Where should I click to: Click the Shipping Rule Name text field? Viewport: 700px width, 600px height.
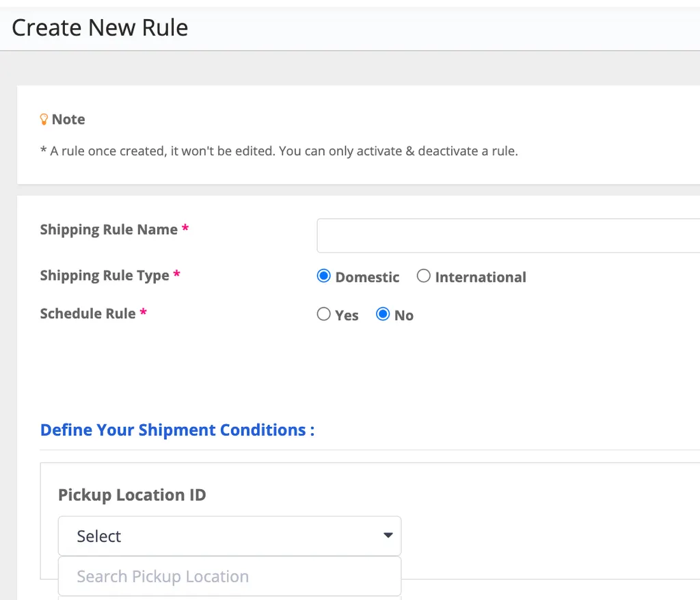(507, 236)
